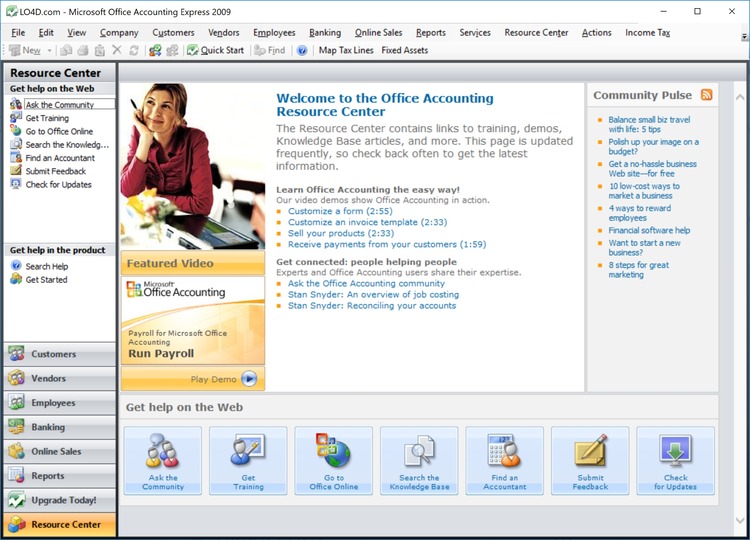The height and width of the screenshot is (540, 750).
Task: Open the 'Customize a form (2:55)' video link
Action: (340, 211)
